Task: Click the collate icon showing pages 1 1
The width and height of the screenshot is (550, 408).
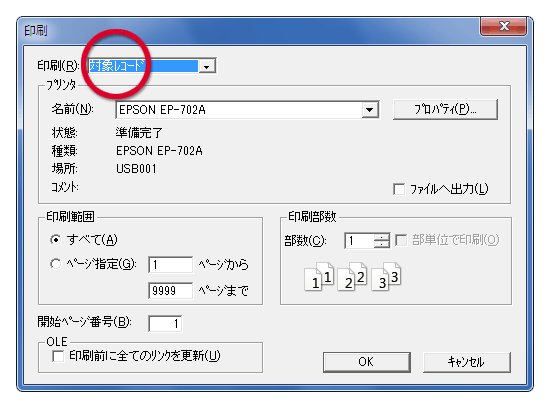Action: pos(319,276)
